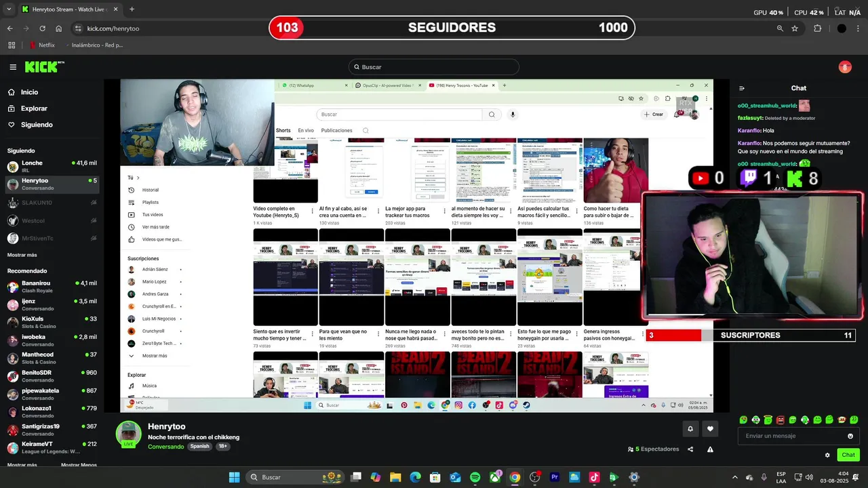Click the Windows taskbar Buscar field
Image resolution: width=868 pixels, height=488 pixels.
point(295,477)
